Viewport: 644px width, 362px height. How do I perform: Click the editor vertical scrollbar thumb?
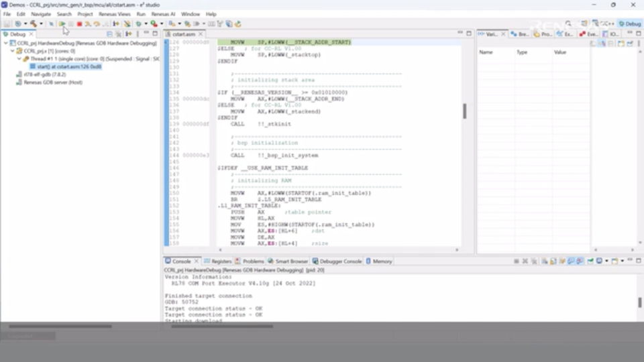[464, 111]
